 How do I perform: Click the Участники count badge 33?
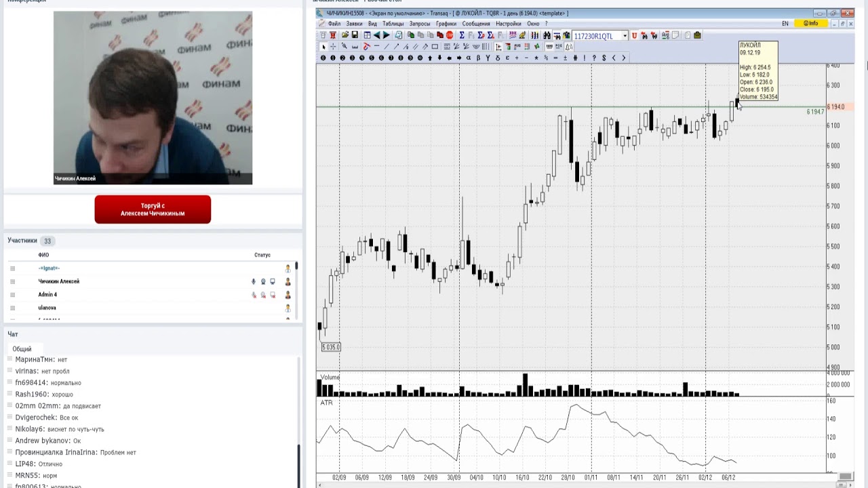(47, 241)
